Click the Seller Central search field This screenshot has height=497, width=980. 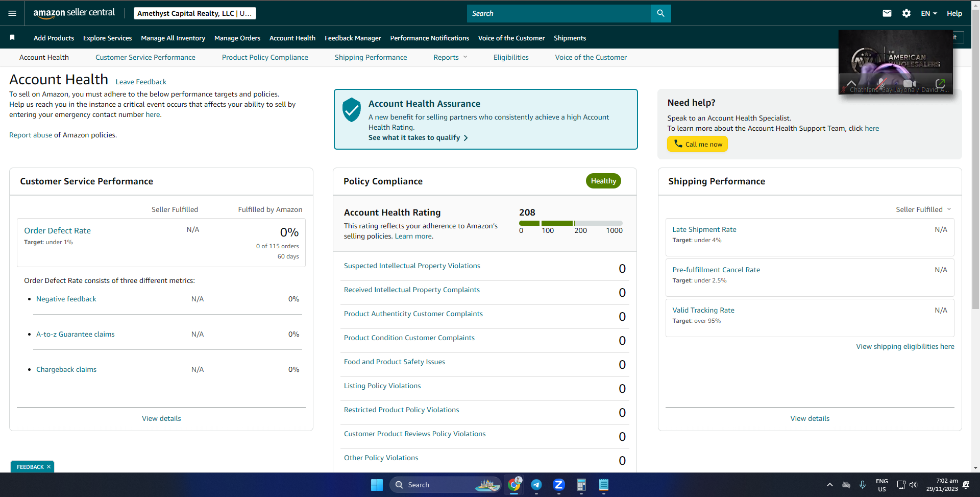pyautogui.click(x=559, y=13)
